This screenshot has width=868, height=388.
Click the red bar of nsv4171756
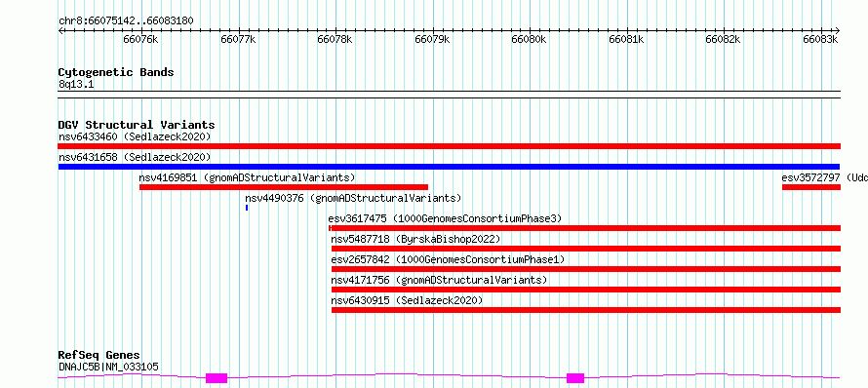pyautogui.click(x=586, y=290)
